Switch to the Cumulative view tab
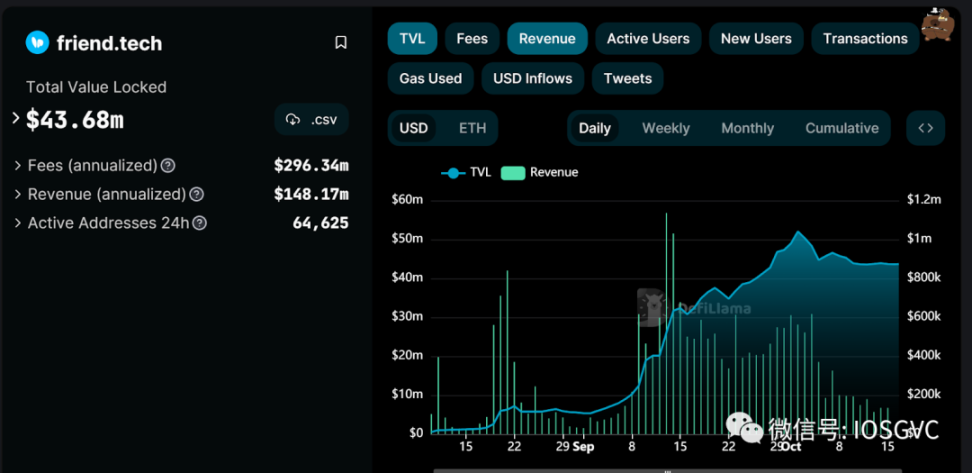Image resolution: width=972 pixels, height=473 pixels. coord(841,128)
